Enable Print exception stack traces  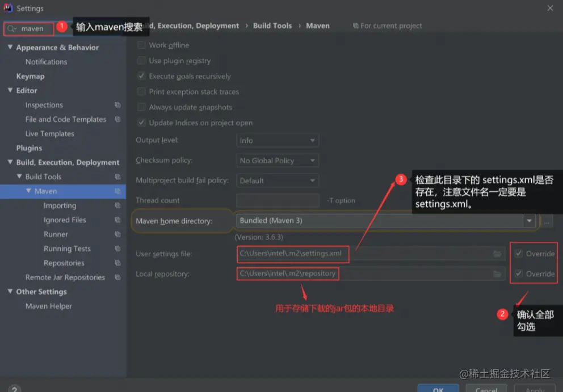141,91
